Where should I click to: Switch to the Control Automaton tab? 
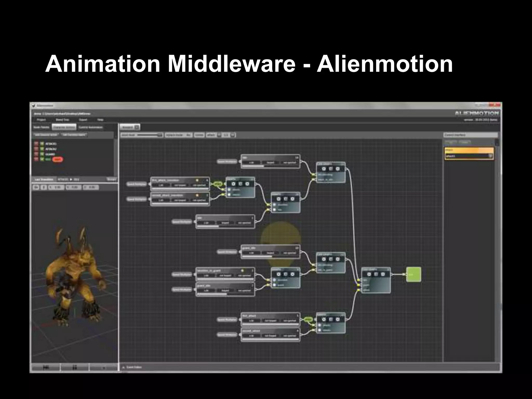91,127
